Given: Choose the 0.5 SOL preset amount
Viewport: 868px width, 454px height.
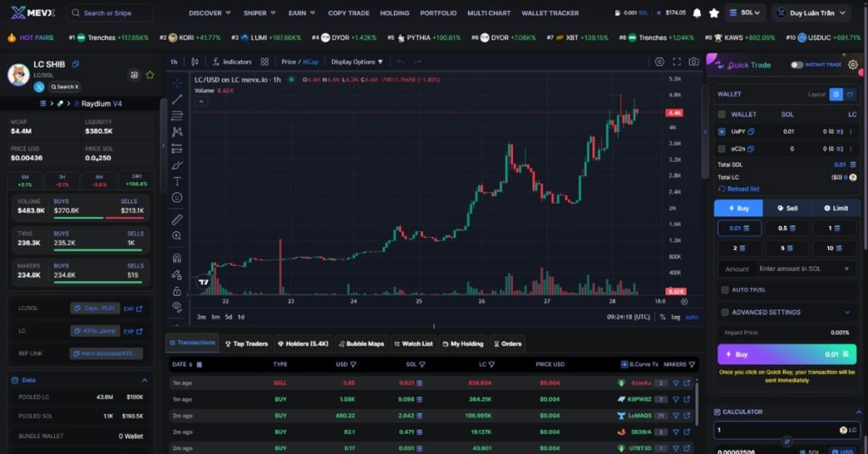Looking at the screenshot, I should (787, 229).
